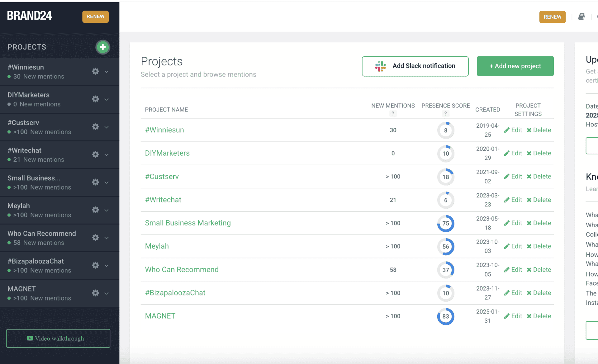
Task: Open the #Custserv project from the table
Action: (162, 176)
